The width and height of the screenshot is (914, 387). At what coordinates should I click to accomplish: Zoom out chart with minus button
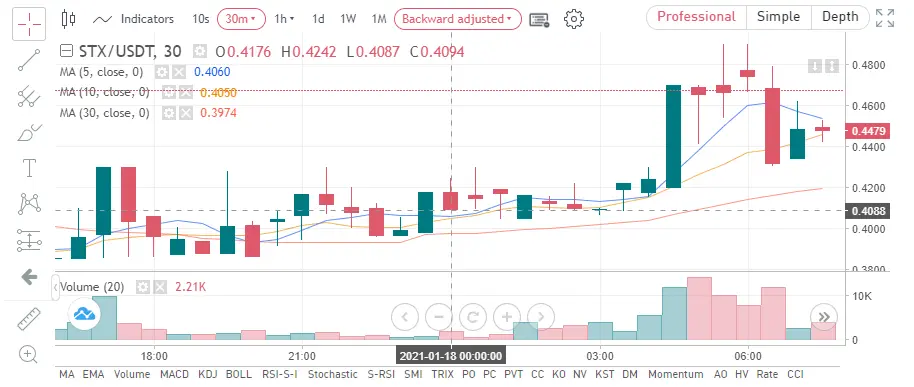439,317
